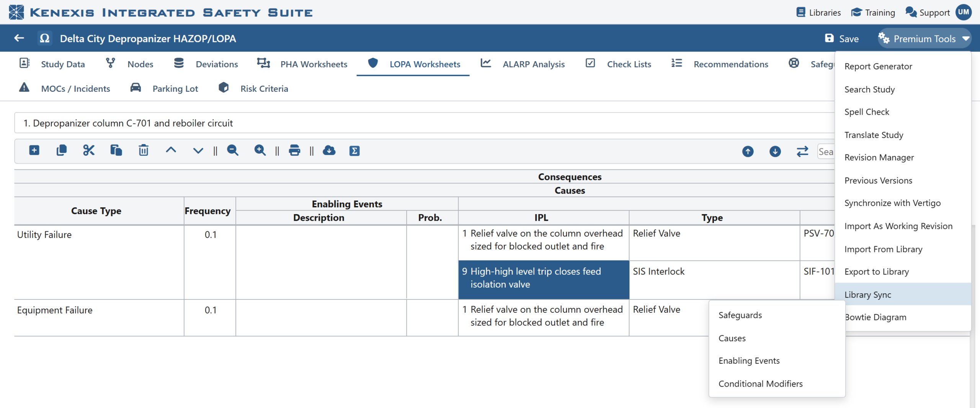Choose Report Generator from Premium Tools
Viewport: 980px width, 408px height.
(x=903, y=66)
